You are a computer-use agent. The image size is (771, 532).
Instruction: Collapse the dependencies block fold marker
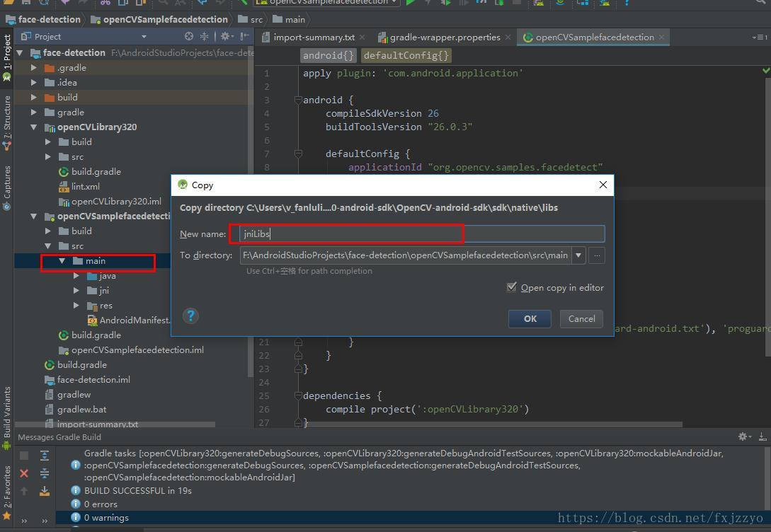(x=298, y=395)
